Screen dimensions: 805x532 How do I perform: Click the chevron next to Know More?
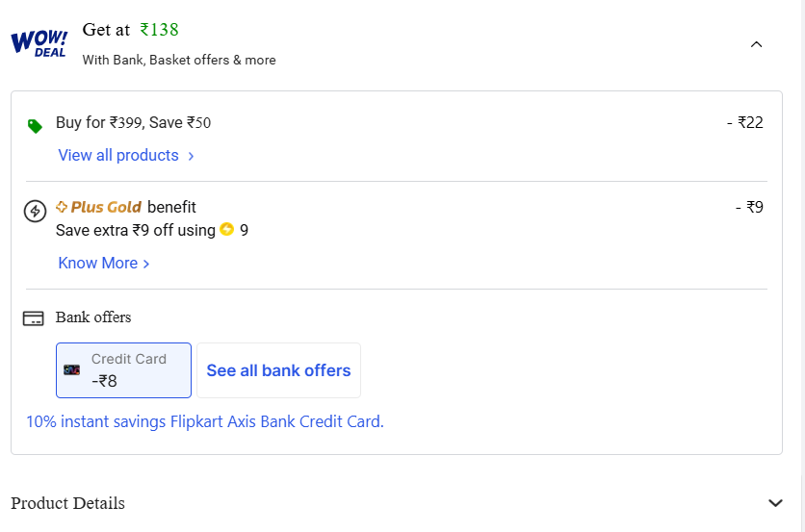click(146, 264)
